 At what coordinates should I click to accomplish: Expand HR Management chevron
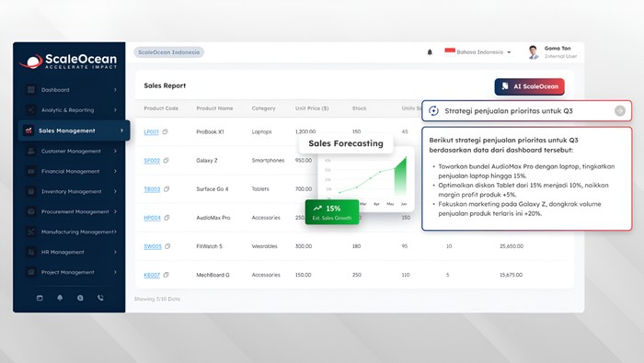click(x=115, y=252)
